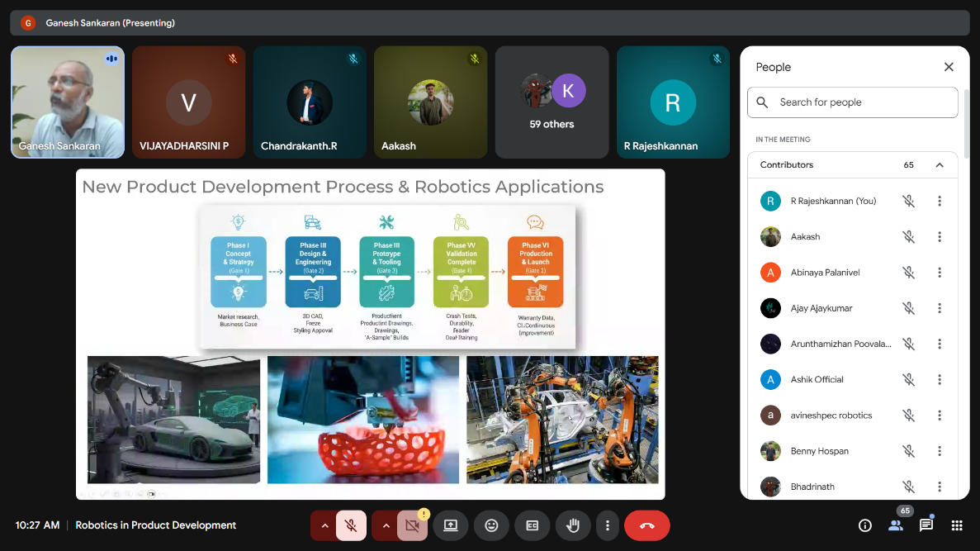Open meeting details info icon
This screenshot has width=980, height=551.
tap(864, 525)
